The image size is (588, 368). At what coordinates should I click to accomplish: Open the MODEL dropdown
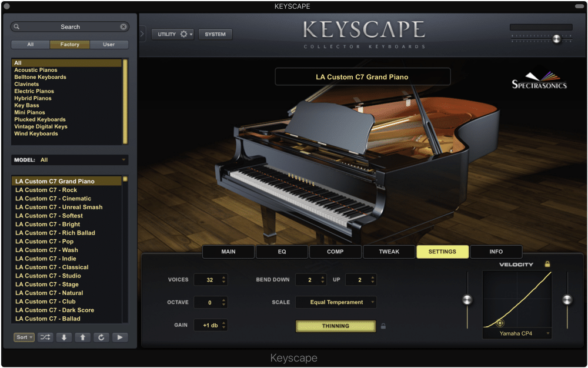pos(70,160)
